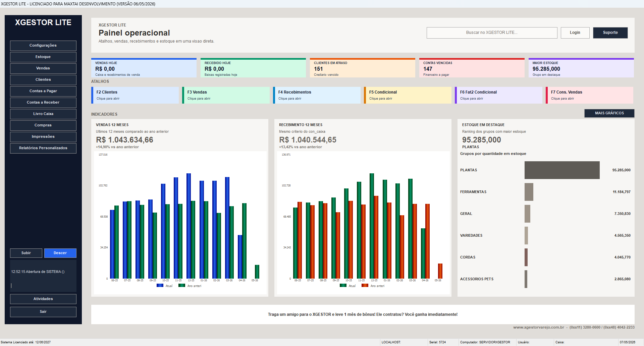Open Relatórios Personalizados

click(x=43, y=148)
